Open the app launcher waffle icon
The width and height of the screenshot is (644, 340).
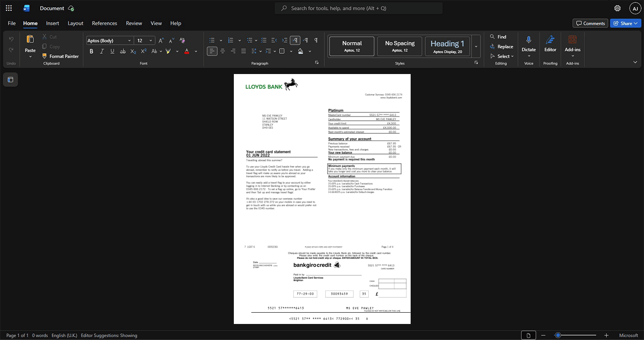click(8, 8)
